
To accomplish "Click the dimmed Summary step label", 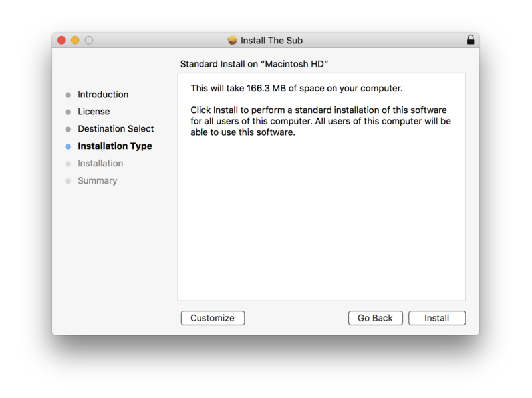I will click(97, 181).
